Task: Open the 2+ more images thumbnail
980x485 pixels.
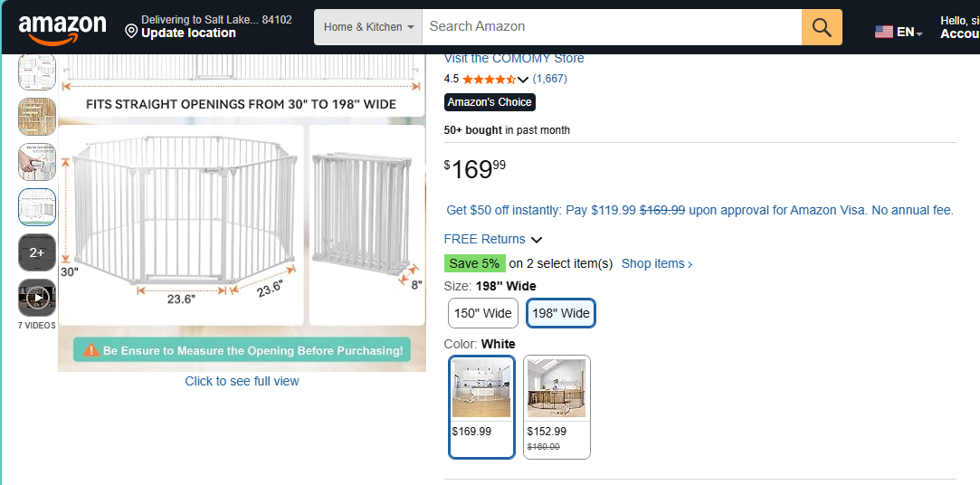Action: 37,252
